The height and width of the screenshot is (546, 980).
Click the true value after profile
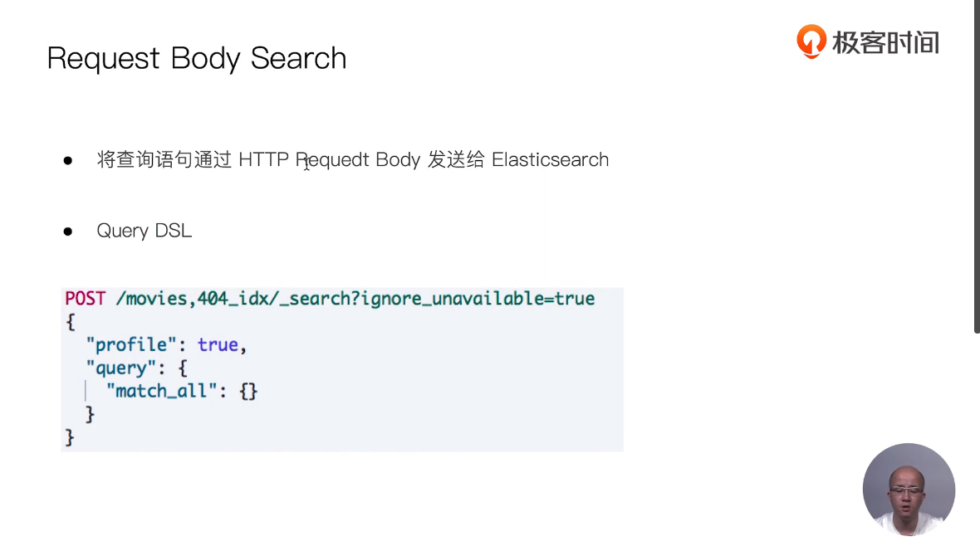218,344
